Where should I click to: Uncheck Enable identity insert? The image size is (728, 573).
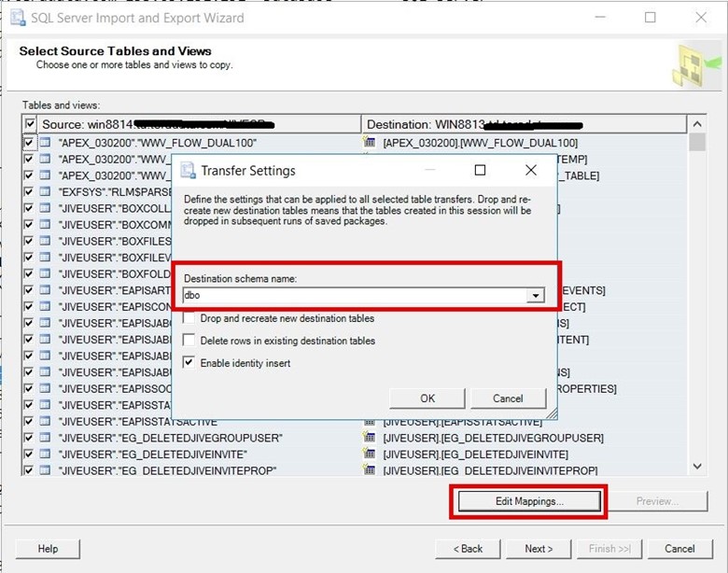click(x=189, y=363)
